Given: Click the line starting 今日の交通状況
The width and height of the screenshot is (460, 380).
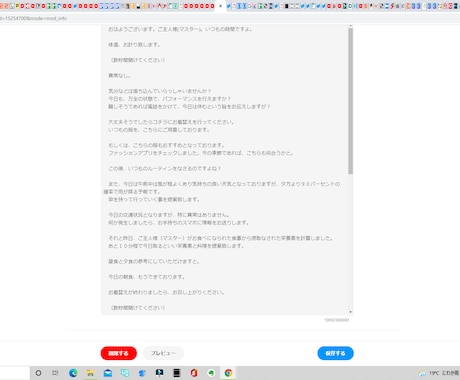Looking at the screenshot, I should [169, 215].
